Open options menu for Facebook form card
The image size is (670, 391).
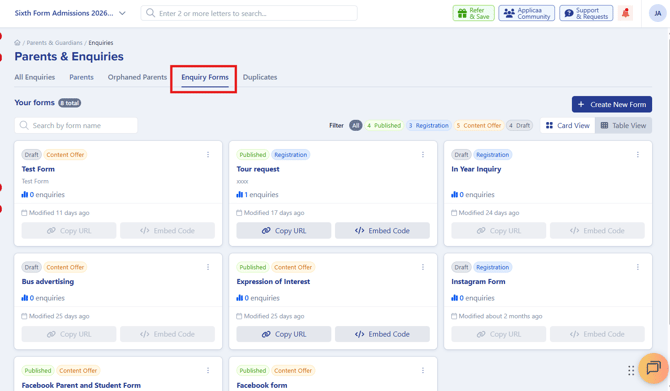[x=423, y=370]
